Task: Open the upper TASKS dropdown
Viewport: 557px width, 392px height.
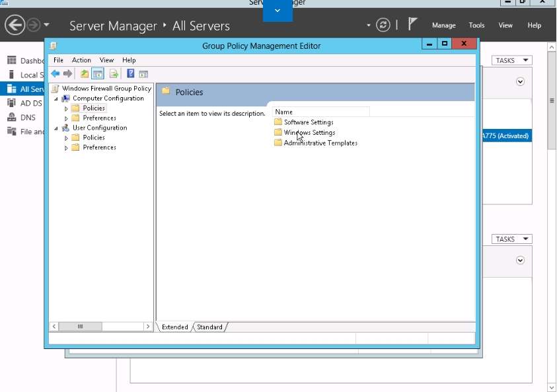Action: [512, 60]
